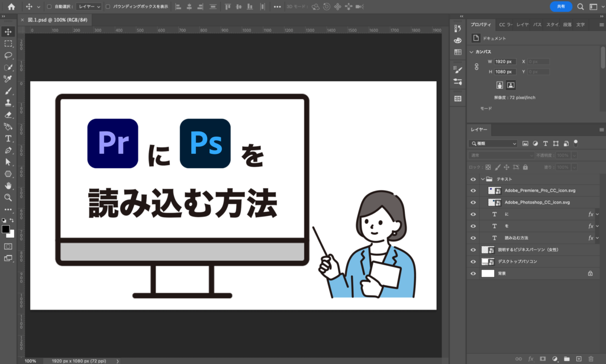
Task: Hide the Adobe_Photoshop_CC_icon.svg layer
Action: point(473,202)
